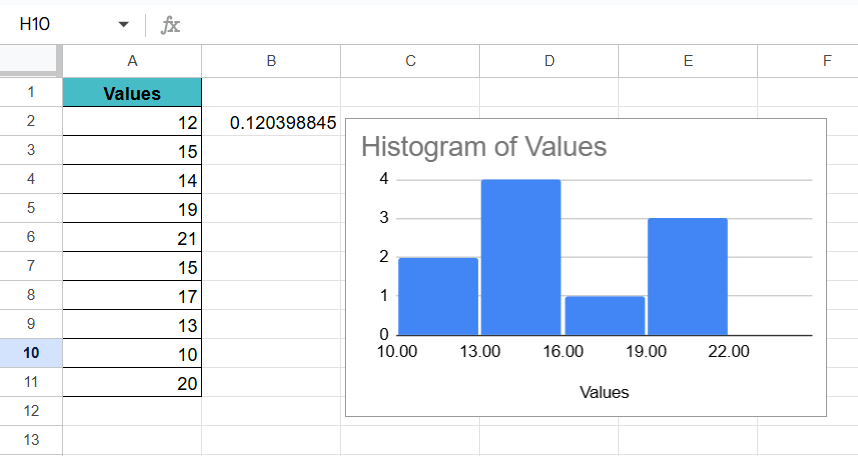858x456 pixels.
Task: Select row 6 header
Action: click(x=31, y=237)
